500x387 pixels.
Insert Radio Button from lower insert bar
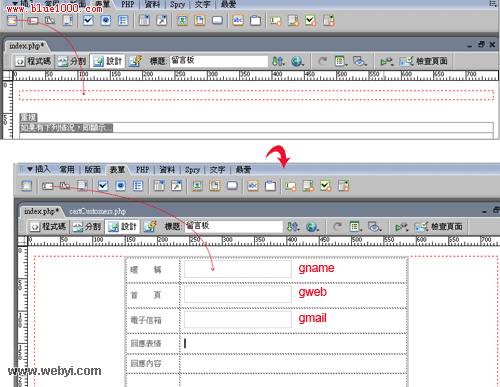tap(121, 186)
